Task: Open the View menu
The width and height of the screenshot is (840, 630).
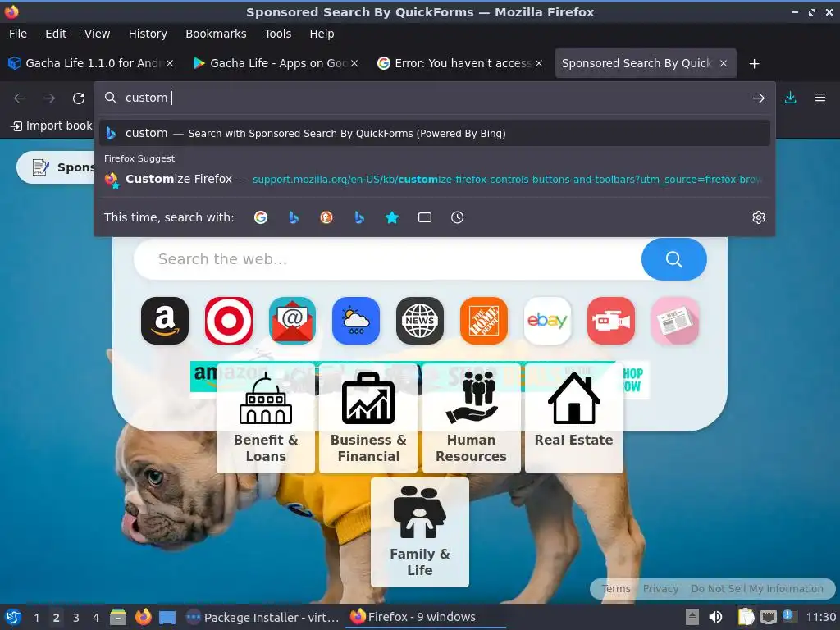Action: (x=97, y=34)
